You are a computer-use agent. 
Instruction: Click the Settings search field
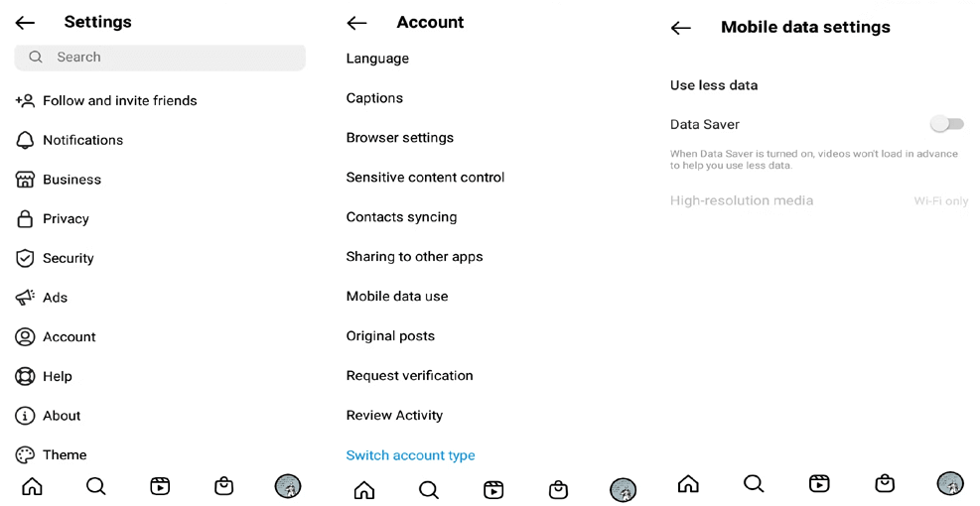click(x=160, y=58)
